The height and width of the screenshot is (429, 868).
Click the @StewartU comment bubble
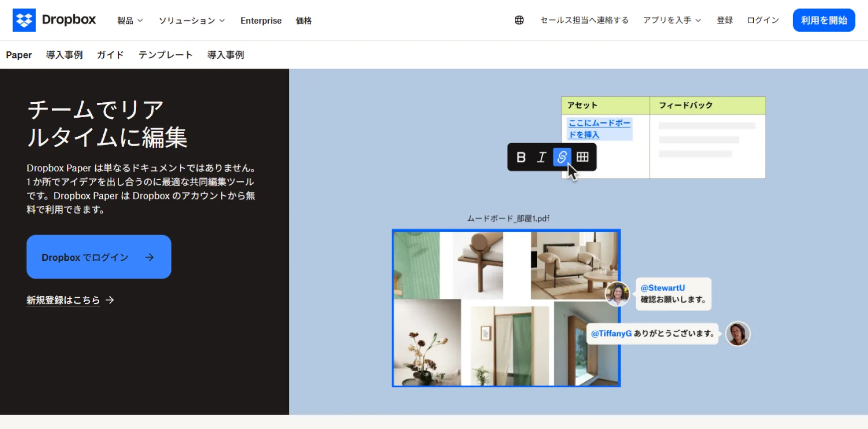coord(673,294)
